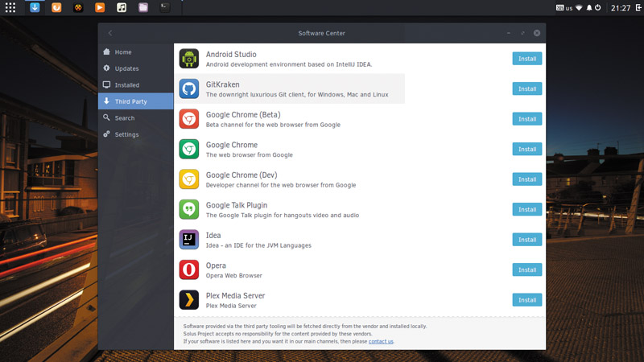Select the 'Google Chrome (Dev)' title
Viewport: 644px width, 362px height.
242,175
